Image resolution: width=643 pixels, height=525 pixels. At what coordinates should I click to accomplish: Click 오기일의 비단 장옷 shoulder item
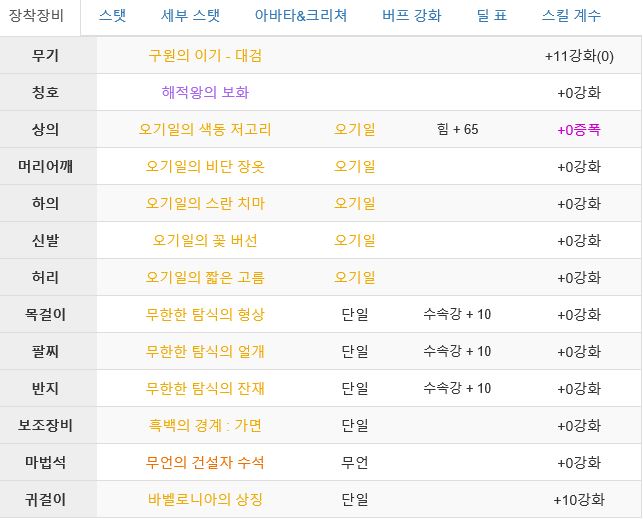[205, 167]
